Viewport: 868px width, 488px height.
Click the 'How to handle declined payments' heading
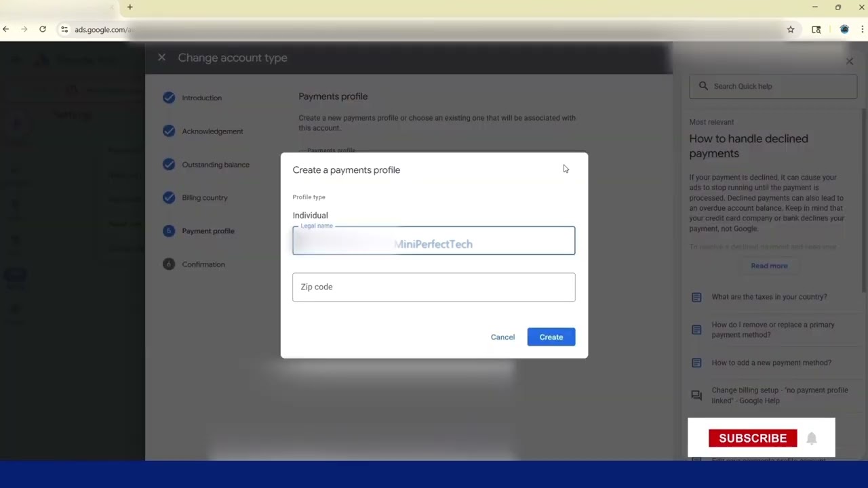click(x=749, y=146)
